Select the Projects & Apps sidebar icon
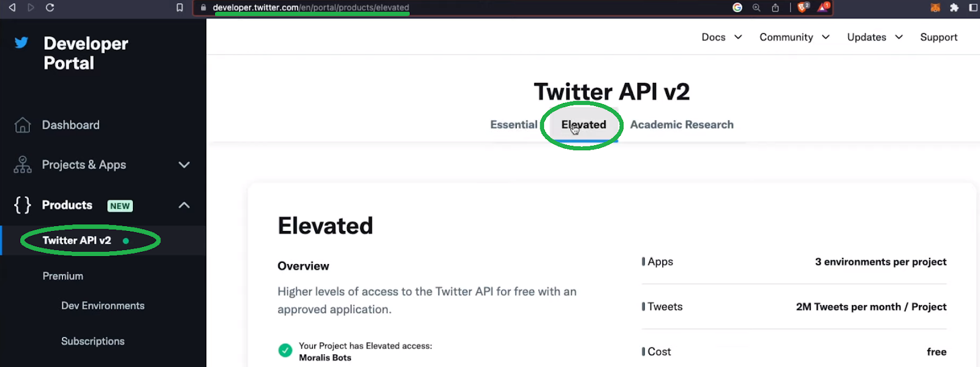This screenshot has width=980, height=367. pos(21,164)
